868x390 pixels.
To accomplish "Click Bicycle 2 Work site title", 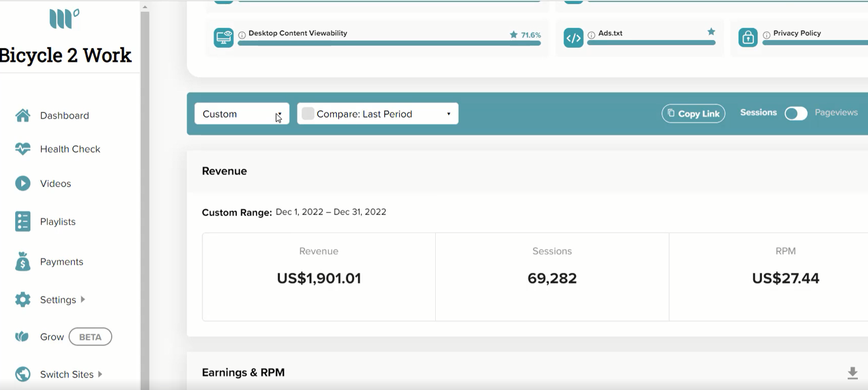I will pyautogui.click(x=65, y=55).
